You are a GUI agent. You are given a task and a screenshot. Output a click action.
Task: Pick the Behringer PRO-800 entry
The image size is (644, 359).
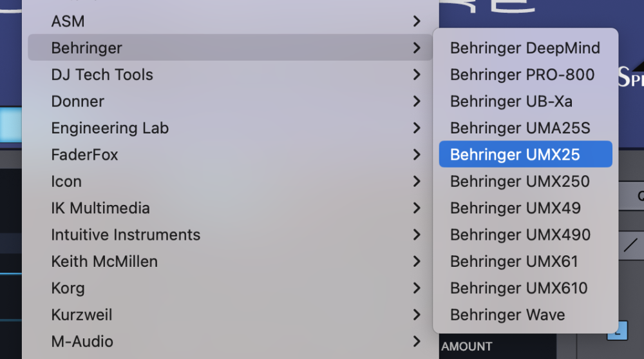pos(522,75)
